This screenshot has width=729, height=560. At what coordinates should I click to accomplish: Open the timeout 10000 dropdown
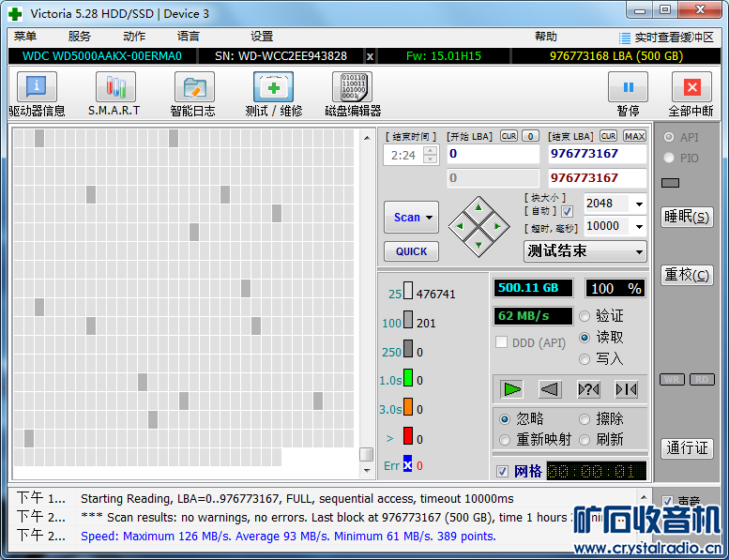[639, 227]
